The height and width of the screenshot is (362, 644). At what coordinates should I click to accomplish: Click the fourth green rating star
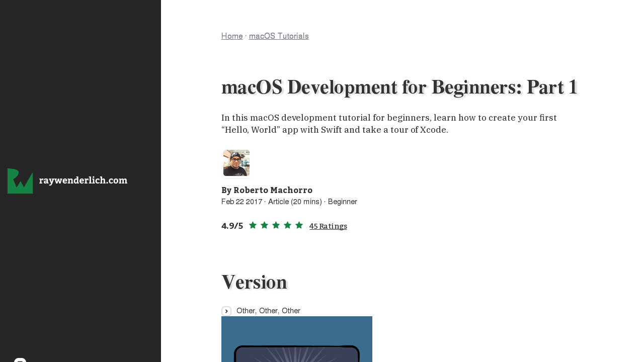287,225
